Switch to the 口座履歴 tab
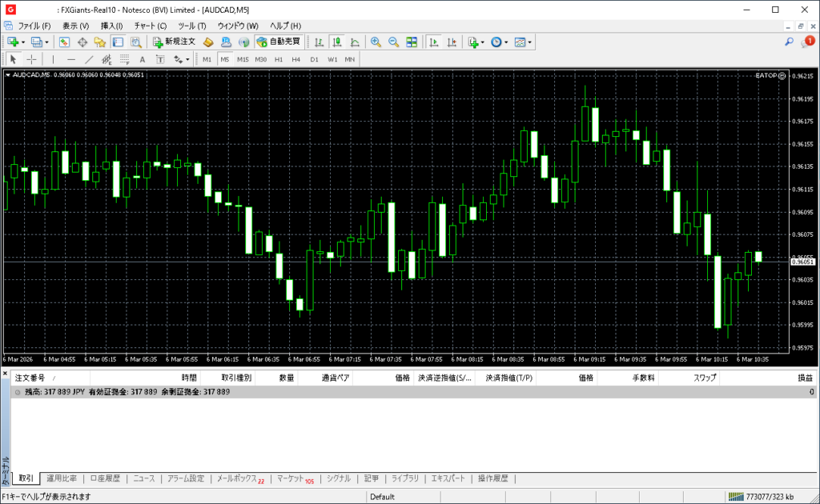The height and width of the screenshot is (504, 820). pyautogui.click(x=105, y=478)
